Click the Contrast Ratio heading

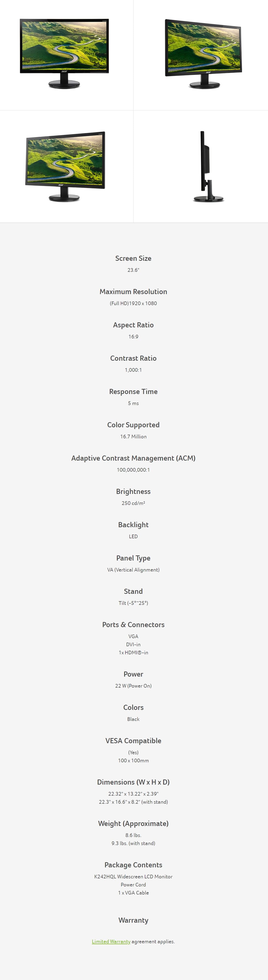(x=133, y=358)
